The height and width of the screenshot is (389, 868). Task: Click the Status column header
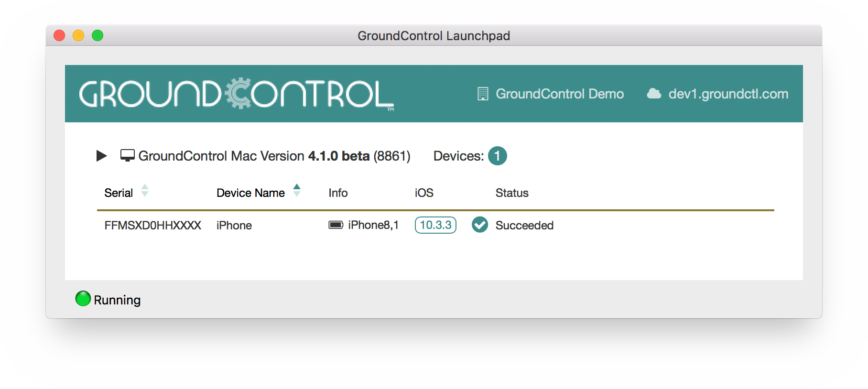512,193
